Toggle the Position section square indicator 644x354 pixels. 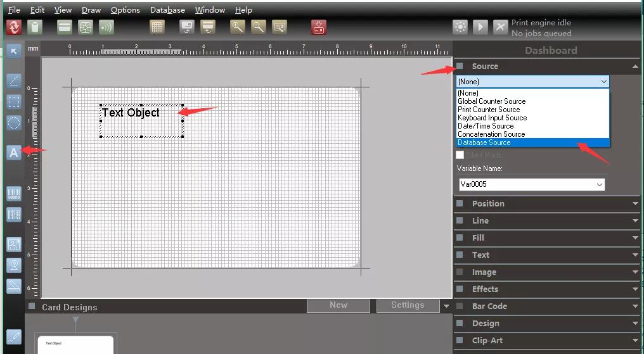460,203
